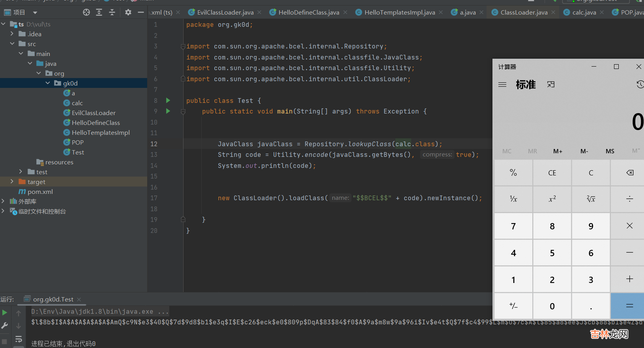Toggle soft-wrap in run console
Image resolution: width=644 pixels, height=348 pixels.
pos(19,339)
